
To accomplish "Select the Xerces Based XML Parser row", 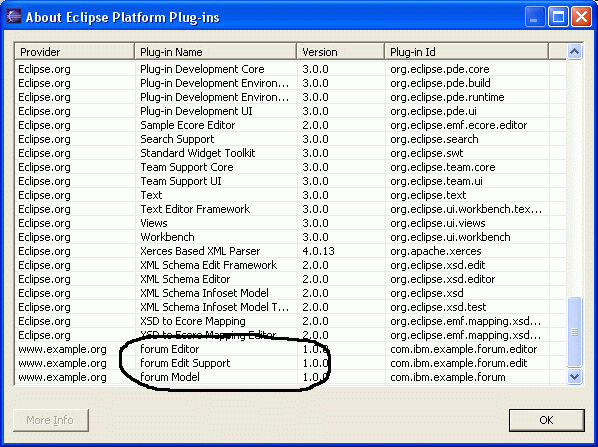I will click(290, 251).
